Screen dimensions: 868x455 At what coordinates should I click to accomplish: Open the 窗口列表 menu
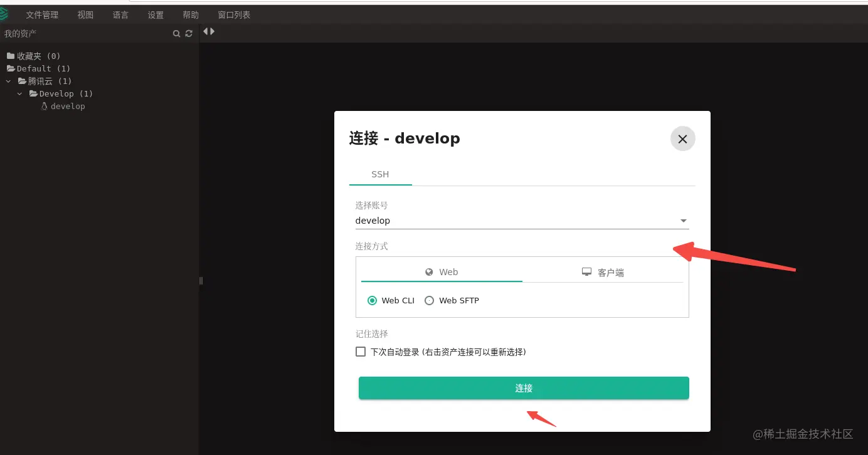tap(234, 15)
